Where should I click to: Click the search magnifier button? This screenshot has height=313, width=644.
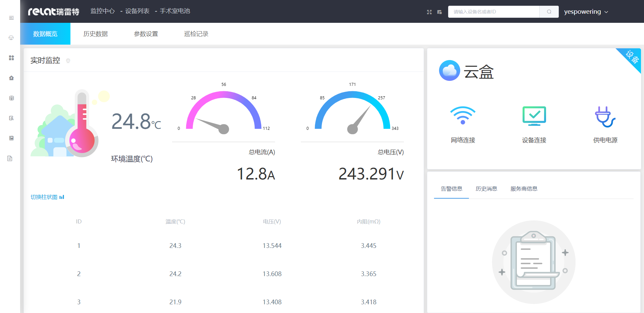pyautogui.click(x=549, y=12)
